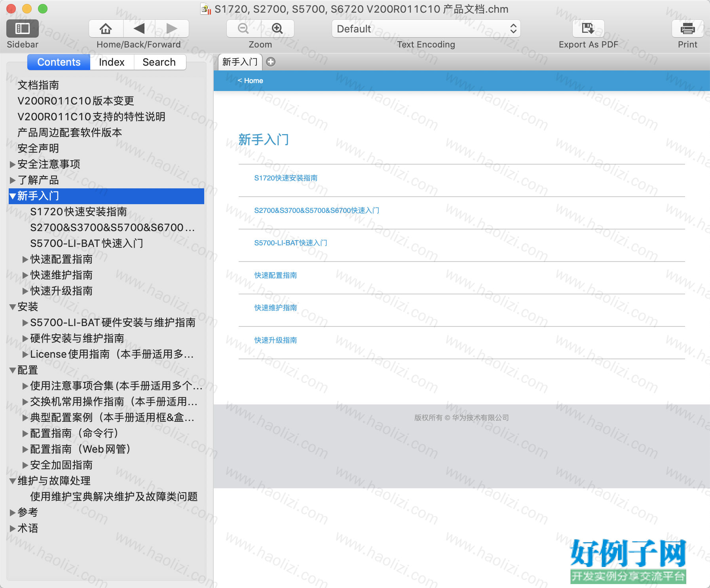Select S5700-LI-BAT快速入门 in sidebar tree
Screen dimensions: 710x588
87,243
